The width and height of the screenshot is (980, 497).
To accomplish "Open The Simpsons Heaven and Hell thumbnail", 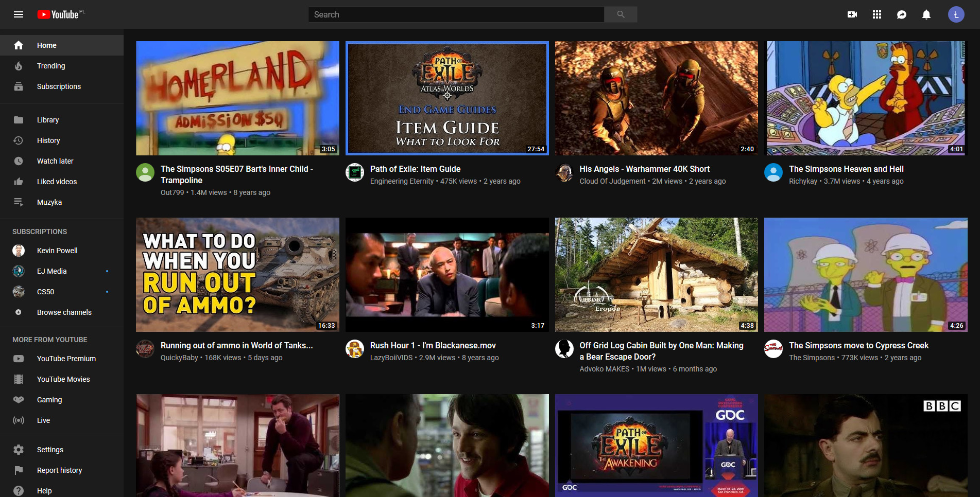I will point(866,98).
